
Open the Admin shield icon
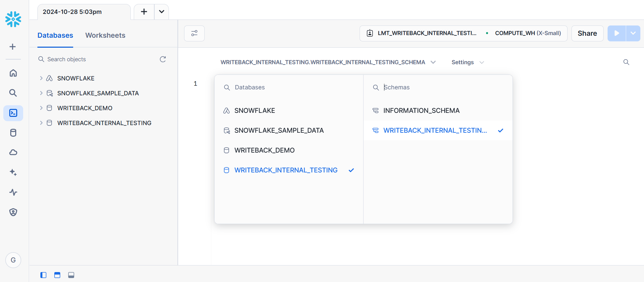pyautogui.click(x=13, y=212)
